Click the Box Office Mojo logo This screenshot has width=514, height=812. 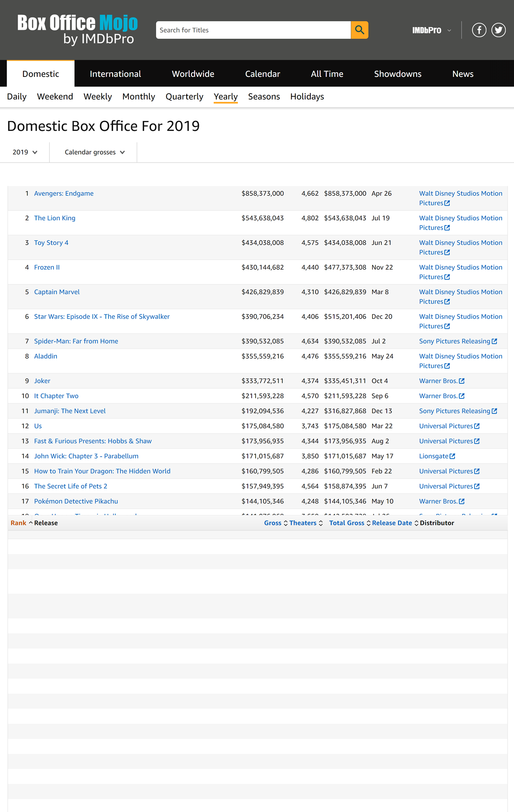(78, 30)
